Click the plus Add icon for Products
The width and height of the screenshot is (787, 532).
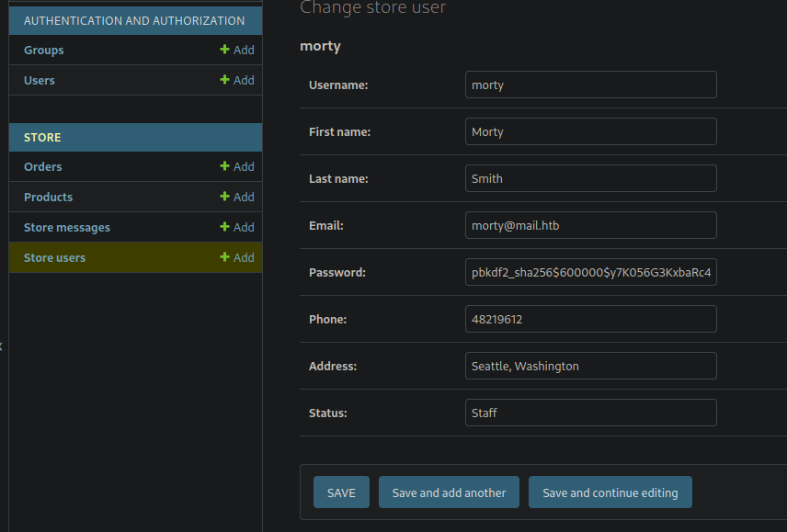224,198
